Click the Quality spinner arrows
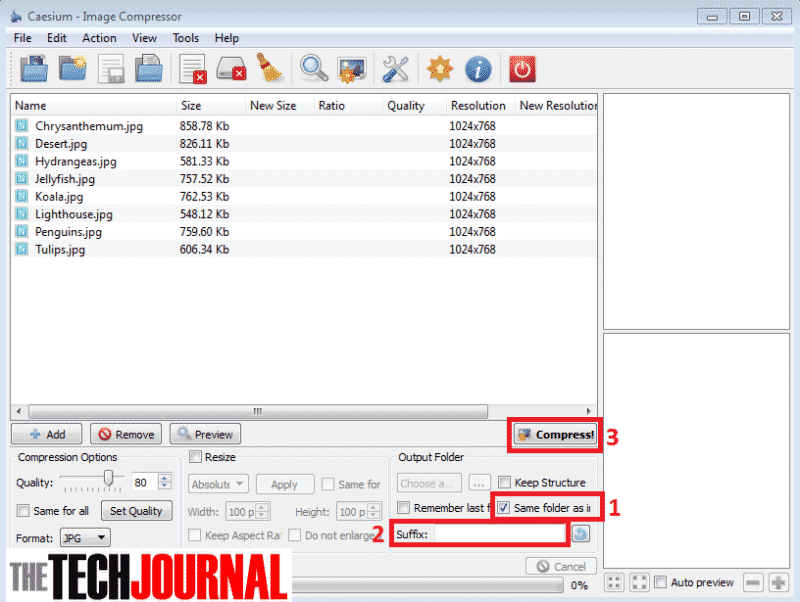This screenshot has height=602, width=800. (166, 483)
